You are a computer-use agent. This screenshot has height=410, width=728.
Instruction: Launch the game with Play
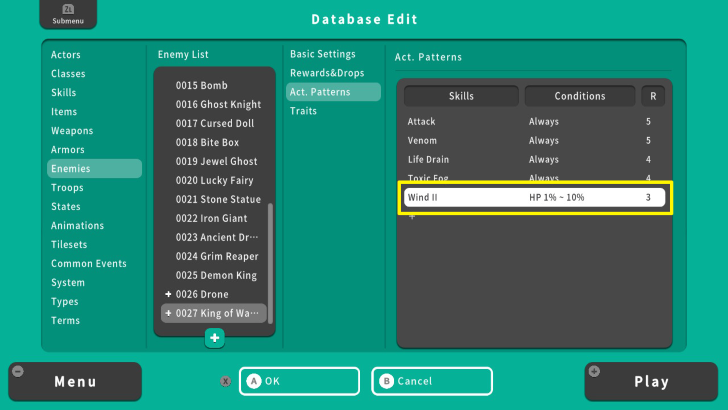651,382
